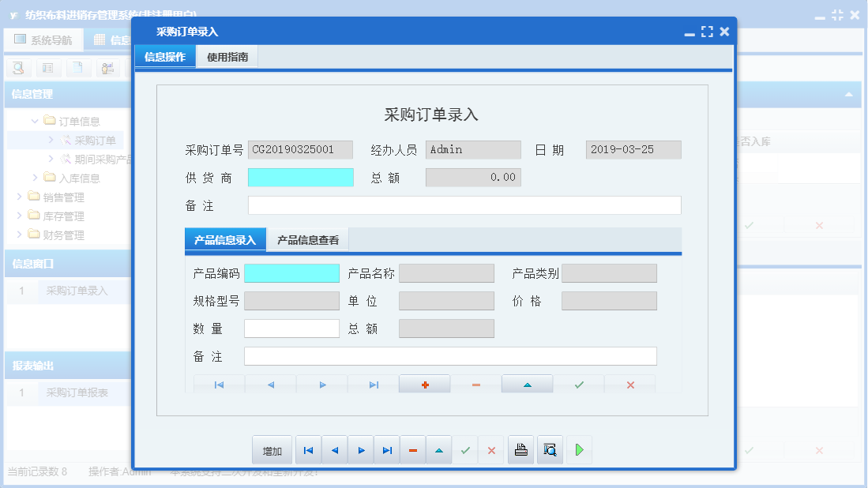Viewport: 868px width, 488px height.
Task: Open print preview in the dialog toolbar
Action: [x=550, y=449]
